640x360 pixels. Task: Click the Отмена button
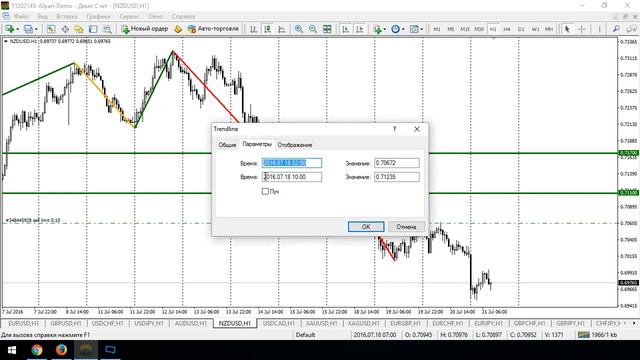[x=406, y=227]
